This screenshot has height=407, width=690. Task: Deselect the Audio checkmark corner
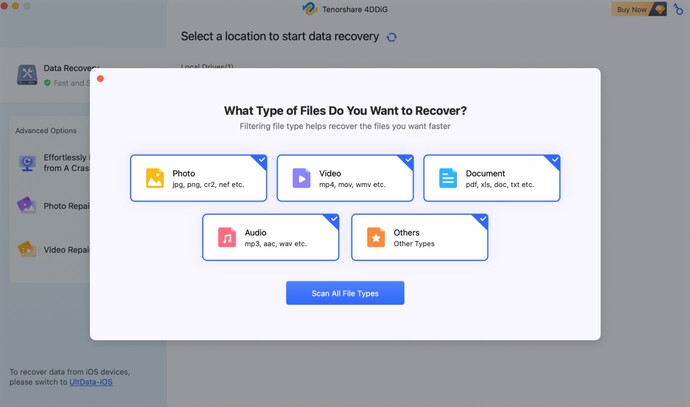coord(333,219)
